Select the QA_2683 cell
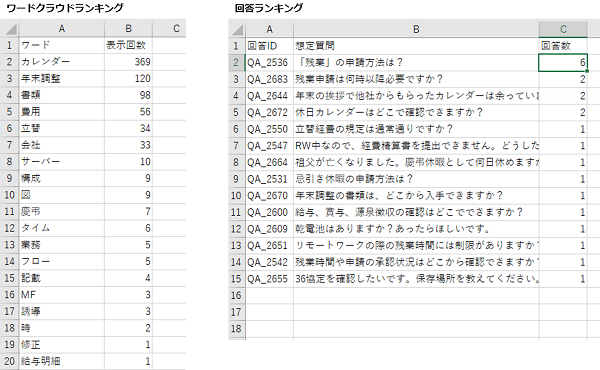Screen dimensions: 600x370 pyautogui.click(x=269, y=79)
